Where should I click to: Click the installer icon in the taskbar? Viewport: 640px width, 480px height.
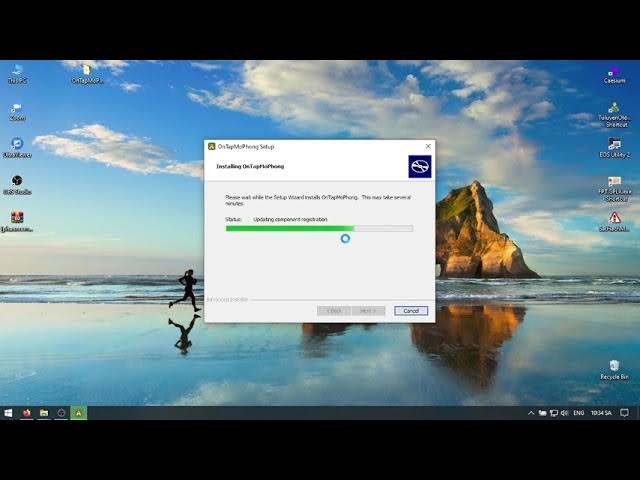[x=79, y=412]
